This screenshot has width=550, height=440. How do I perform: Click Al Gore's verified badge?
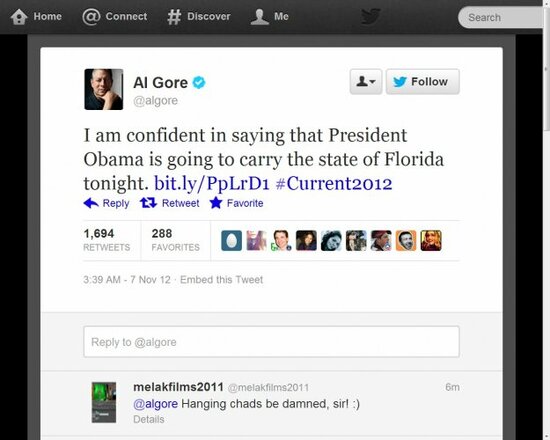coord(199,83)
